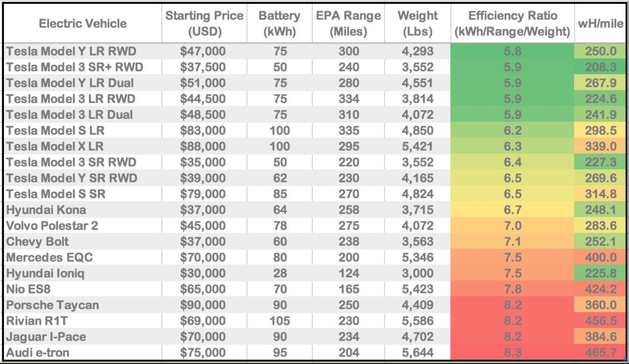Screen dimensions: 629x364
Task: Select the Tesla Model Y LR RWD cell
Action: (x=71, y=52)
